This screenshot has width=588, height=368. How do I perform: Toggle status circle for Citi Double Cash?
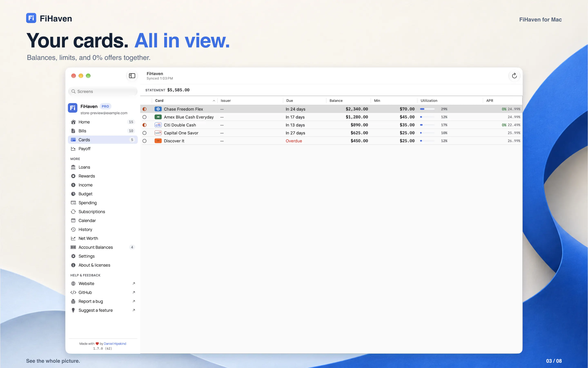coord(144,125)
